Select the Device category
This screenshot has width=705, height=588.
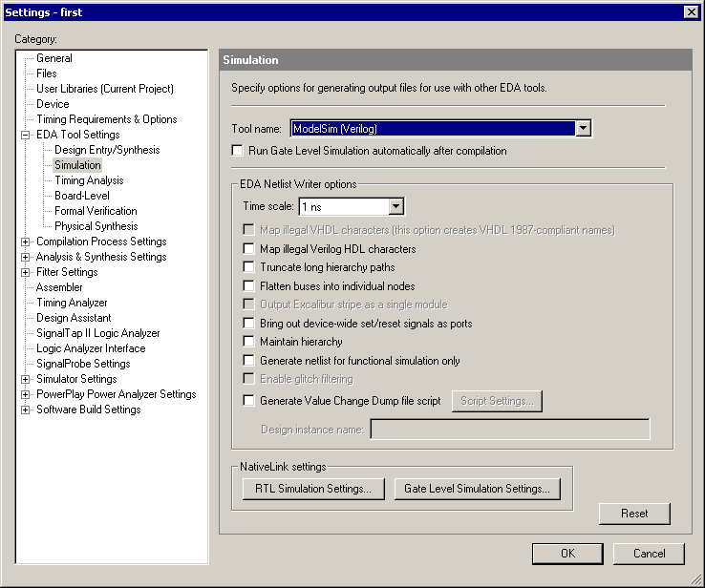pyautogui.click(x=53, y=104)
